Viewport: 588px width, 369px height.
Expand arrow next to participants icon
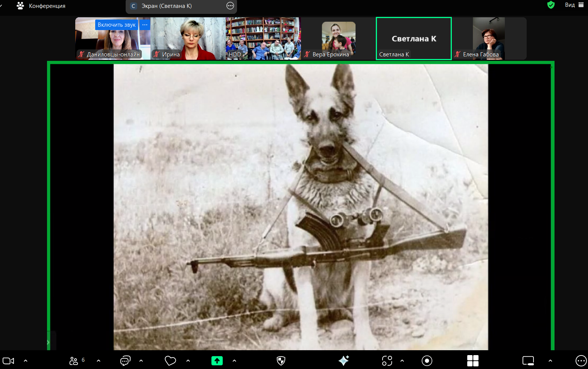pyautogui.click(x=99, y=361)
